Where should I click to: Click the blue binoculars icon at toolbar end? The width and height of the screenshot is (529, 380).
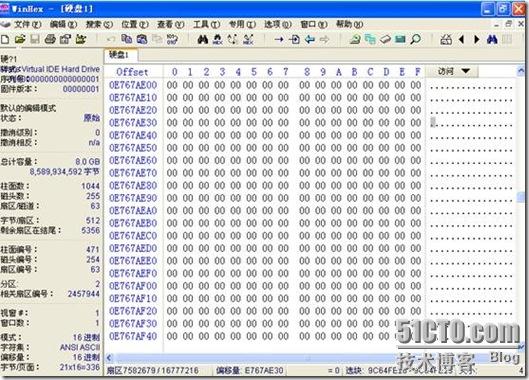point(492,39)
